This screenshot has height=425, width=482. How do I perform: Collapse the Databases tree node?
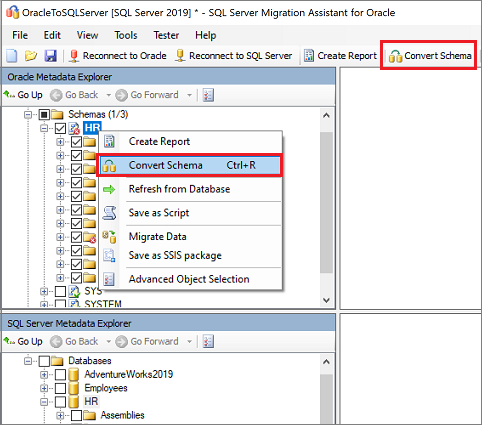click(x=28, y=361)
